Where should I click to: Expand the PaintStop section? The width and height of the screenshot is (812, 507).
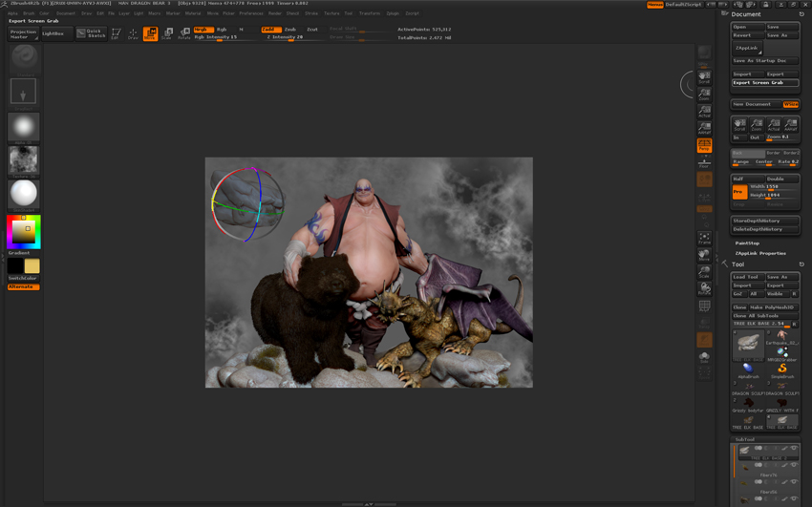[x=747, y=243]
